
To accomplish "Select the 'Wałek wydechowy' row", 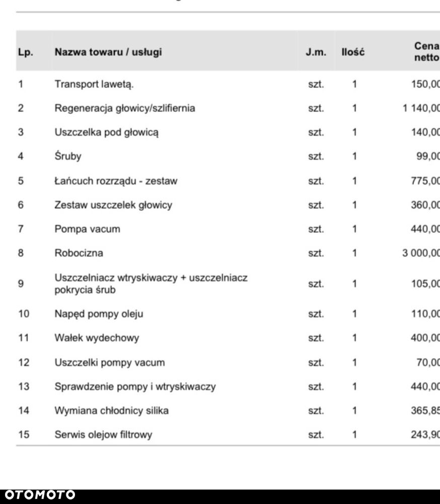I will coord(97,338).
